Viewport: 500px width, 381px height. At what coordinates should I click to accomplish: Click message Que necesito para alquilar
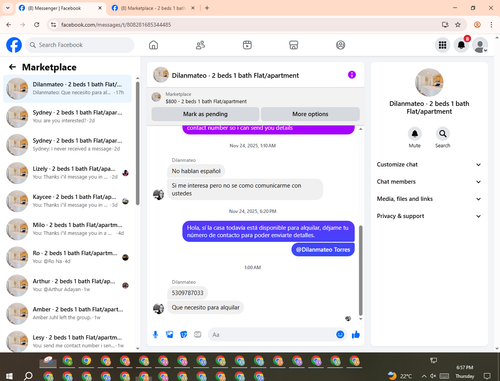pyautogui.click(x=206, y=307)
